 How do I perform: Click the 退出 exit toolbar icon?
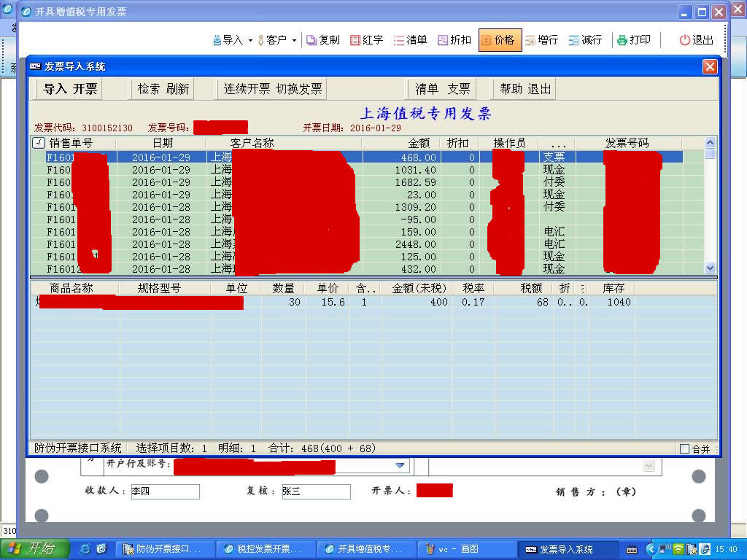click(696, 40)
